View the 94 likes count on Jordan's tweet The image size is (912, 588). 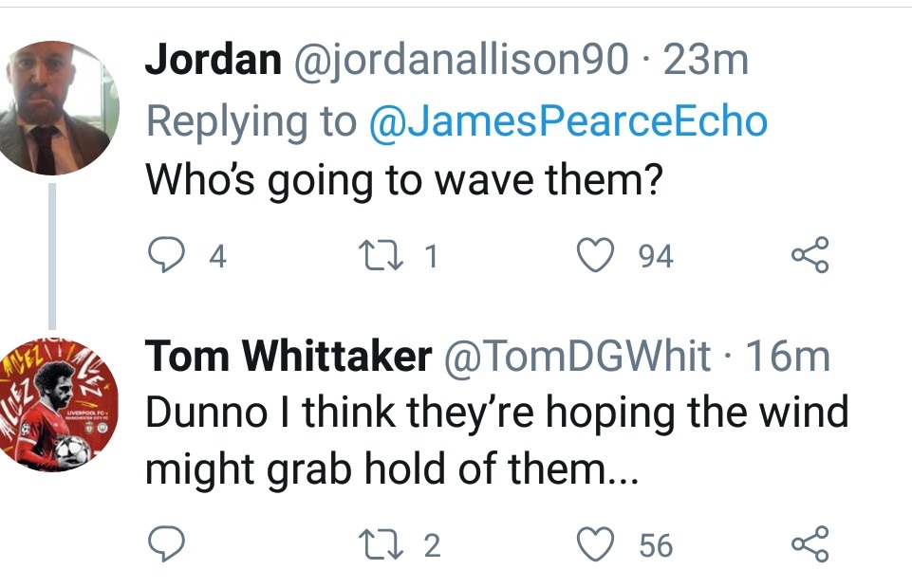pos(655,256)
